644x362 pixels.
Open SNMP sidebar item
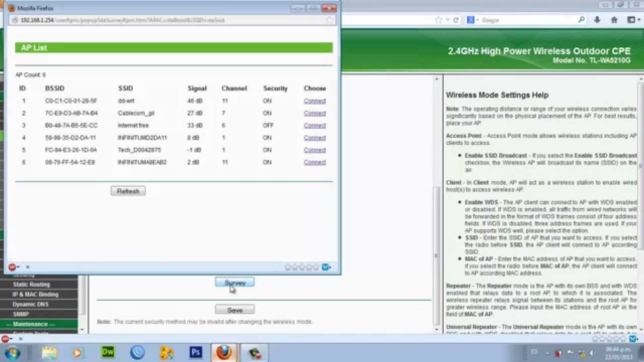[21, 314]
